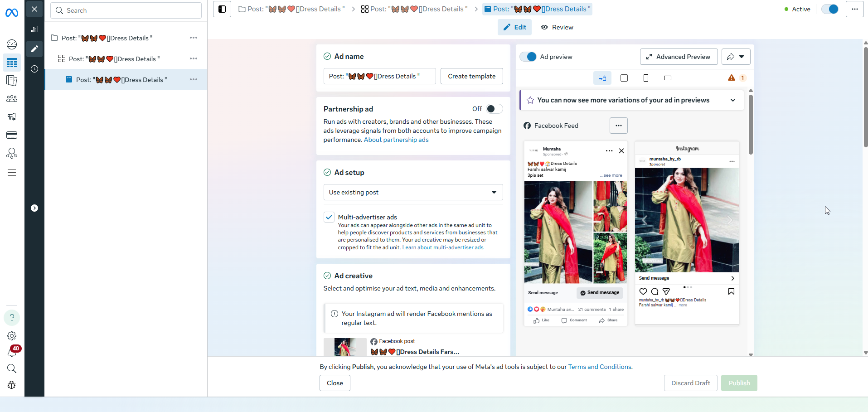Click the preview panel scrollbar
Image resolution: width=868 pixels, height=412 pixels.
click(751, 125)
